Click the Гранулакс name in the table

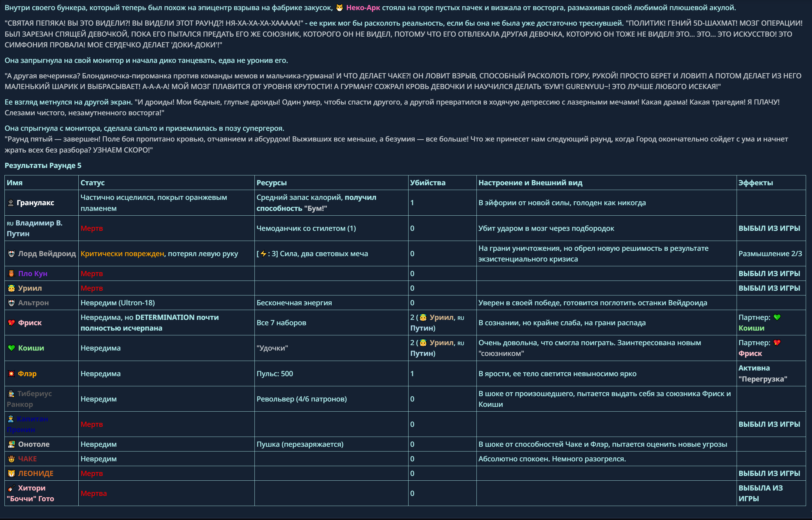click(35, 203)
